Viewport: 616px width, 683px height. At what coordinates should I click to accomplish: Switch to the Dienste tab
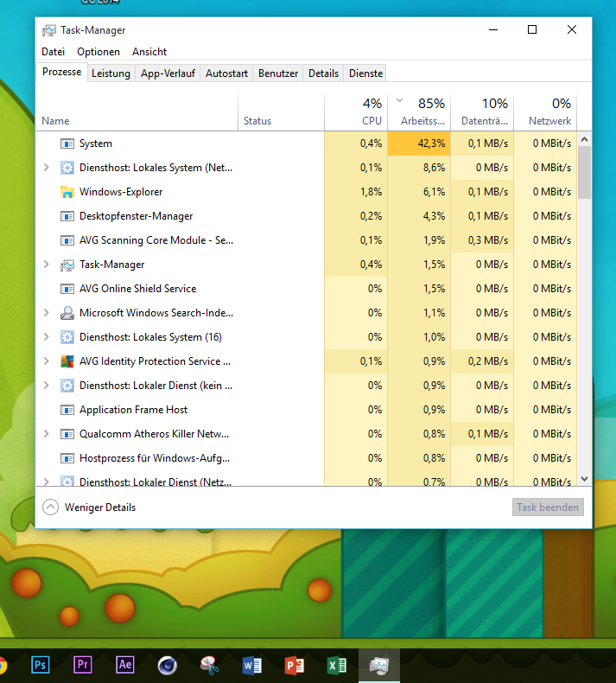click(365, 73)
